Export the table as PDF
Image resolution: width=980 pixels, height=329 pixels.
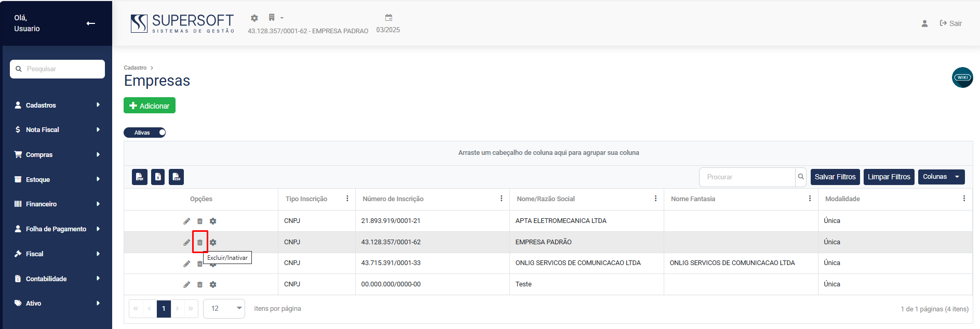tap(140, 177)
